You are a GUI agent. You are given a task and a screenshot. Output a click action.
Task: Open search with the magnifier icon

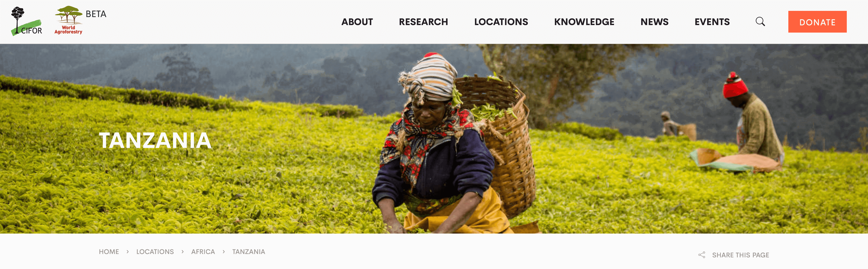pos(760,21)
